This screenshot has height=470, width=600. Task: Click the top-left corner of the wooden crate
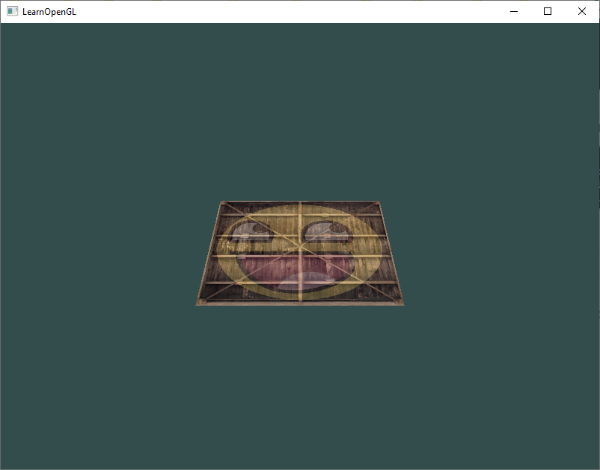pos(222,203)
